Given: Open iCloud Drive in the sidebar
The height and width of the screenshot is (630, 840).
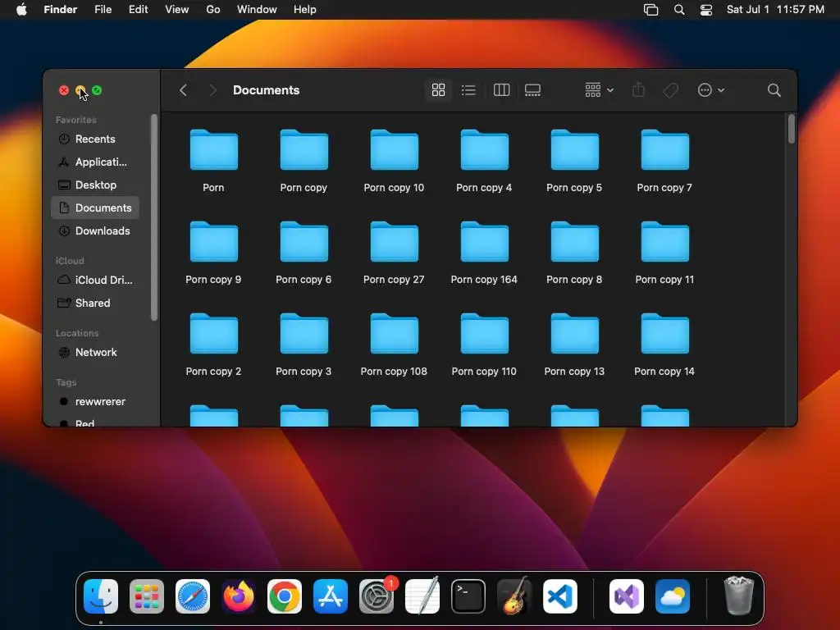Looking at the screenshot, I should pyautogui.click(x=95, y=281).
